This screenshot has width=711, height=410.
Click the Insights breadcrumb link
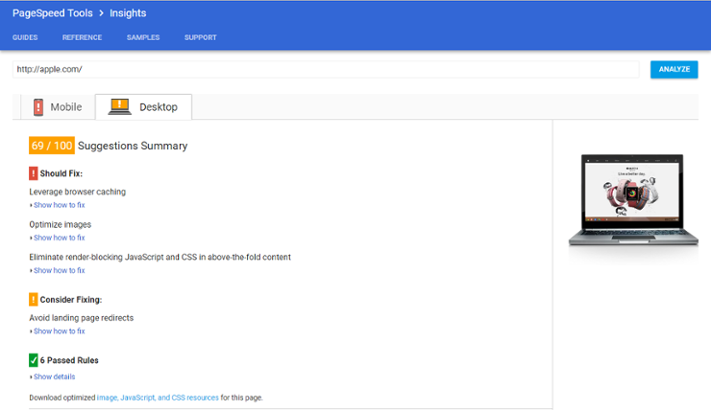(128, 13)
